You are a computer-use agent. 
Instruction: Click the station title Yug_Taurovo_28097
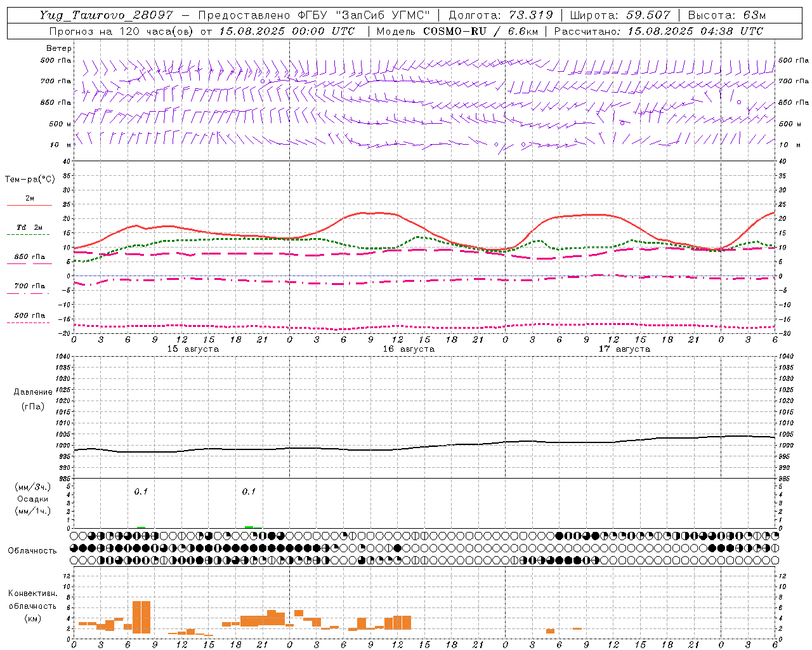tap(106, 15)
